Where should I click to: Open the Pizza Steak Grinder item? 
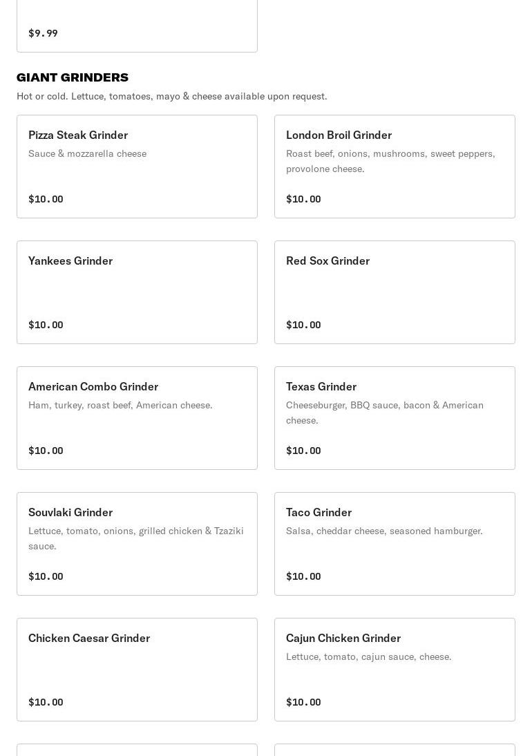click(137, 167)
